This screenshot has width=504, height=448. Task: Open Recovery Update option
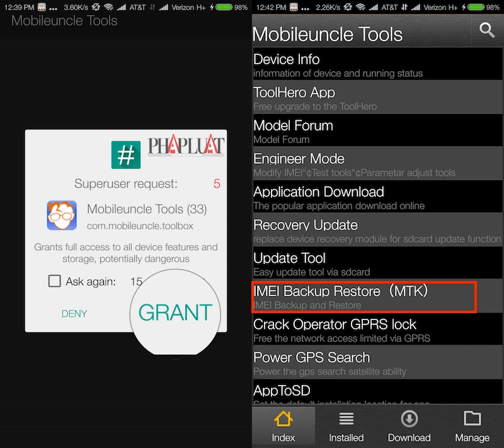coord(377,231)
